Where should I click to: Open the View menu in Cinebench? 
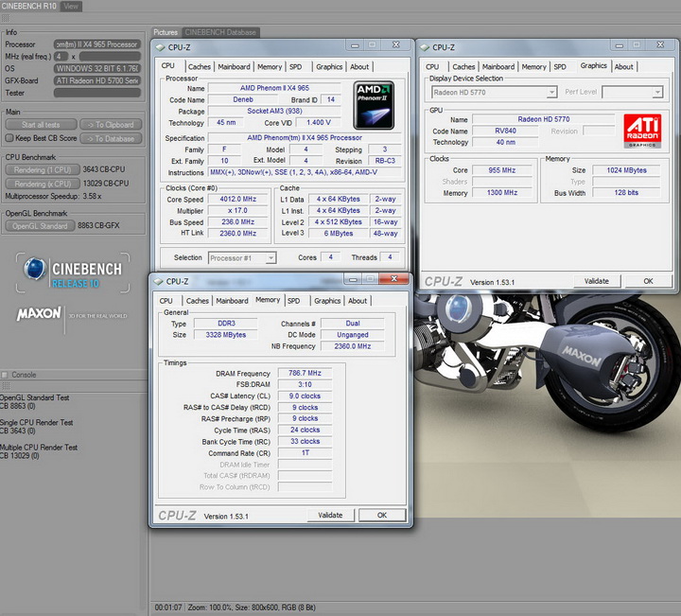[71, 7]
